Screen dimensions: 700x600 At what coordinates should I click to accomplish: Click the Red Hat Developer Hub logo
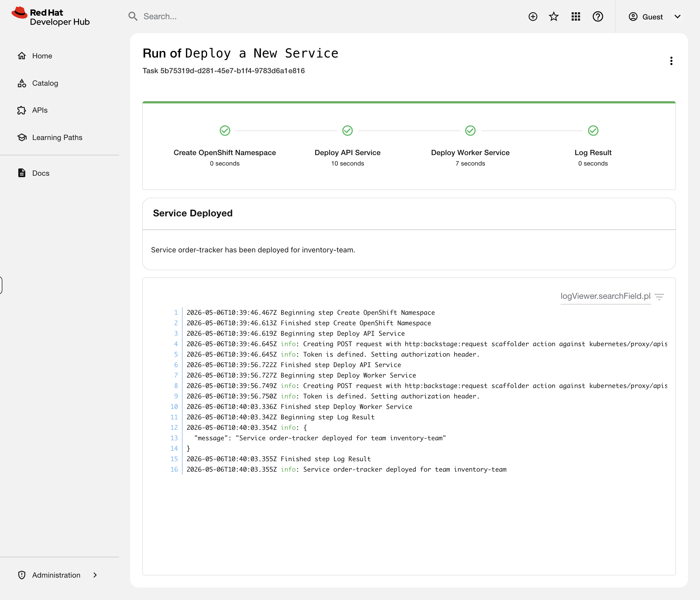(51, 17)
